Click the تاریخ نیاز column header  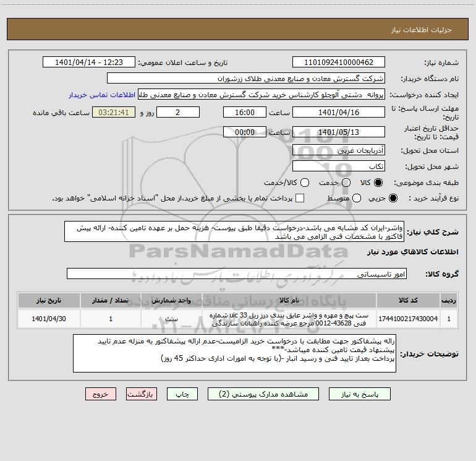click(x=49, y=300)
